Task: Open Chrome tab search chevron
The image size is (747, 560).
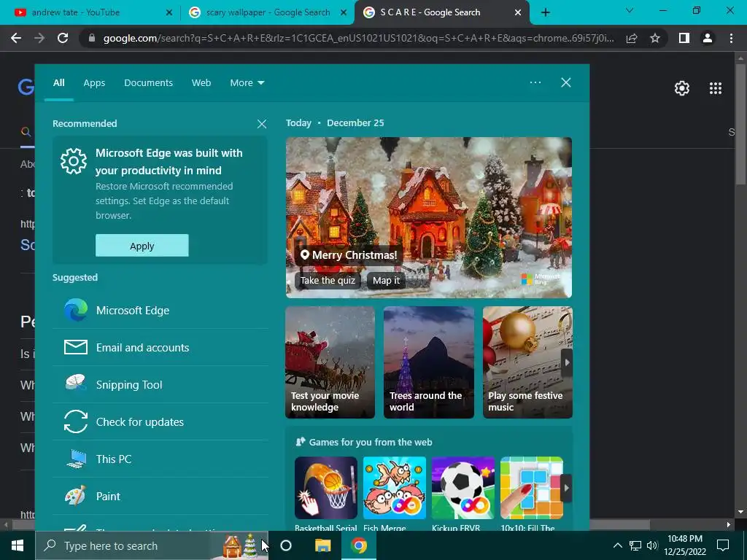Action: coord(630,10)
